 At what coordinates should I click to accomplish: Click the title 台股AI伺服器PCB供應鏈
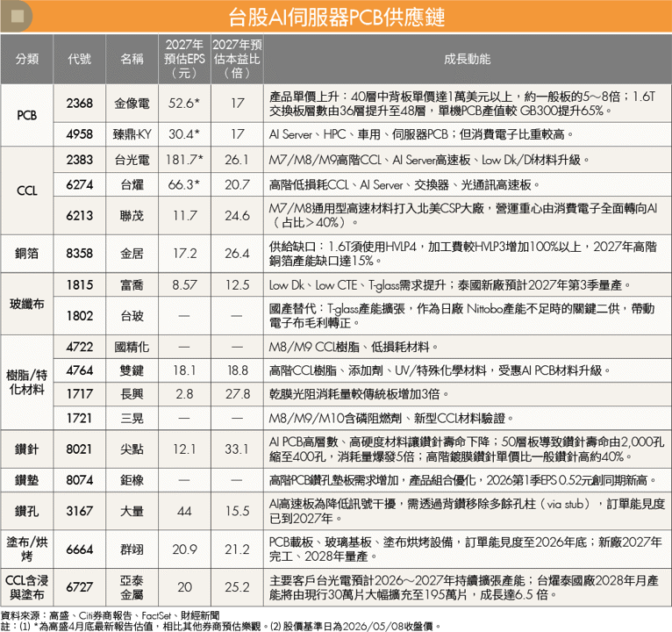tap(336, 18)
